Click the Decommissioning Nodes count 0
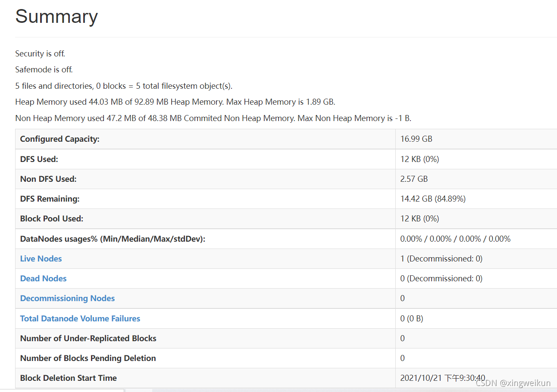Screen dimensions: 557x392 (x=403, y=299)
